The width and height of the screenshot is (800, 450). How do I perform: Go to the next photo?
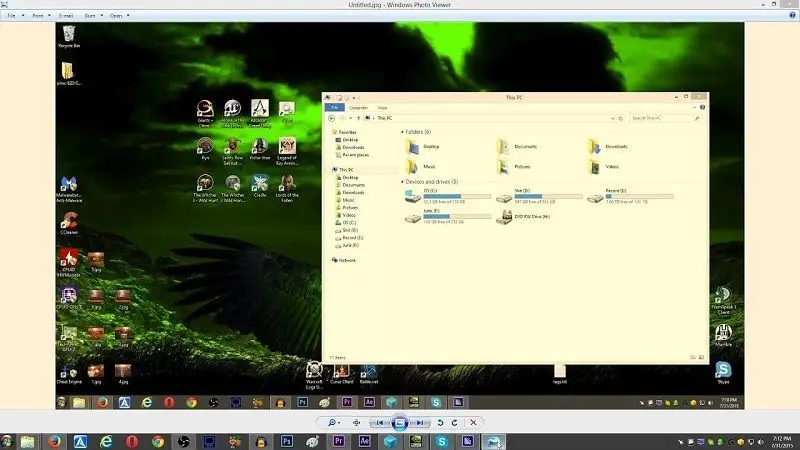[419, 422]
